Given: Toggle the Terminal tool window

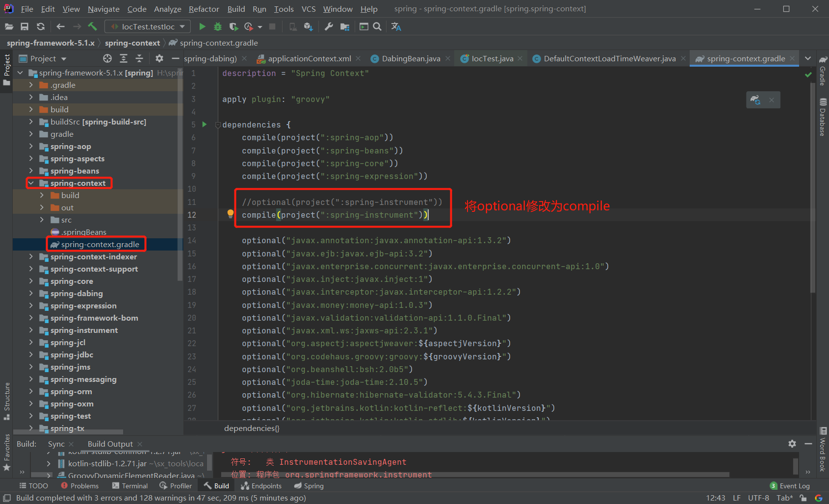Looking at the screenshot, I should point(130,485).
